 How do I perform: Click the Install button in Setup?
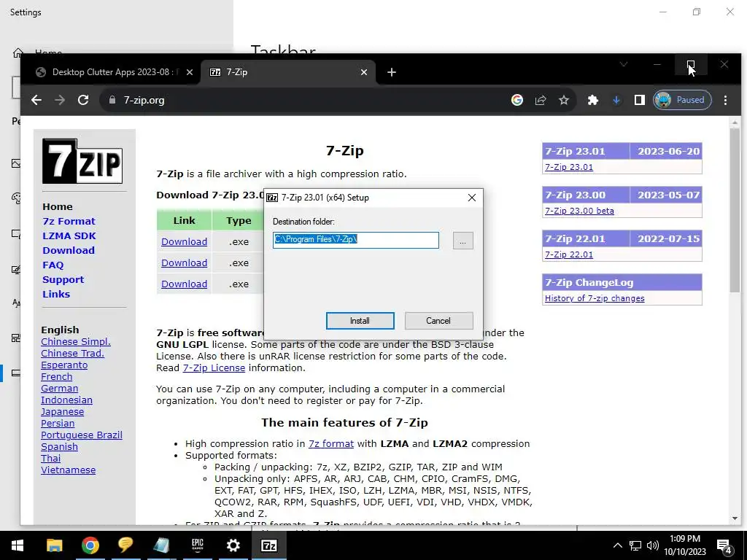(x=360, y=321)
